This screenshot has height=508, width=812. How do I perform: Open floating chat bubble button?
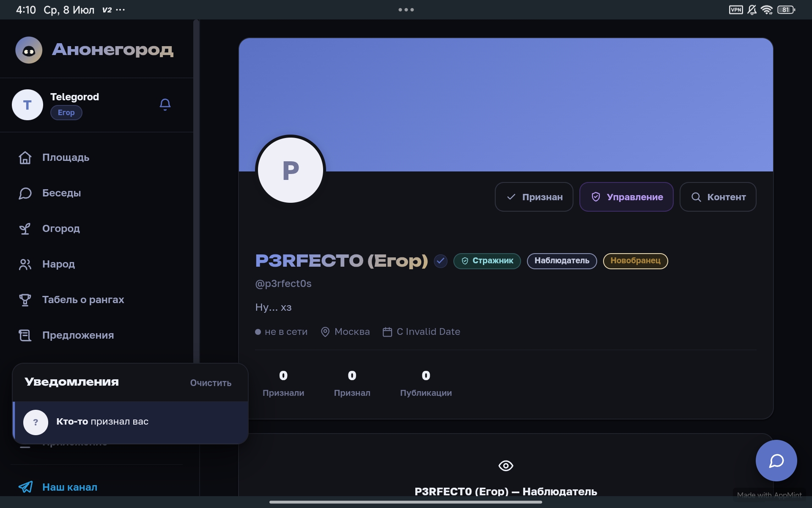776,461
